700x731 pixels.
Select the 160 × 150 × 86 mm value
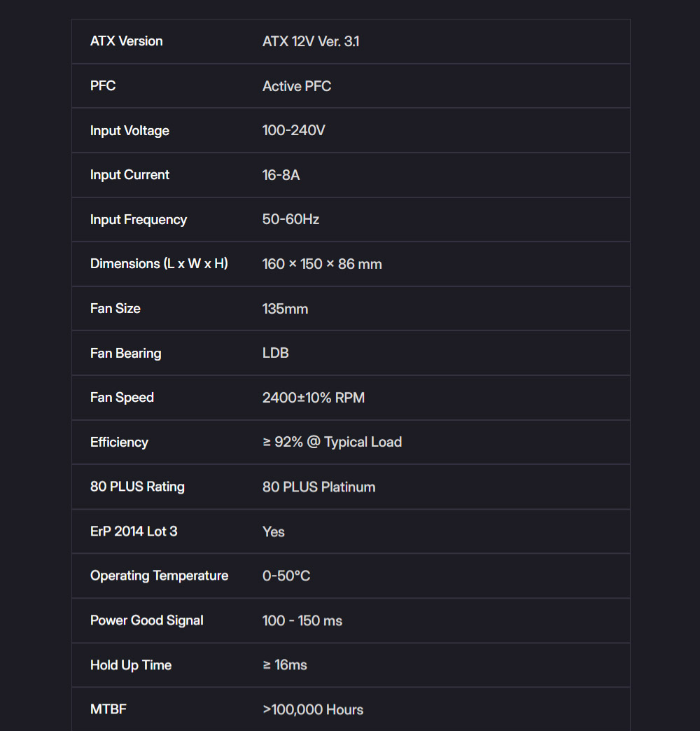(x=322, y=264)
